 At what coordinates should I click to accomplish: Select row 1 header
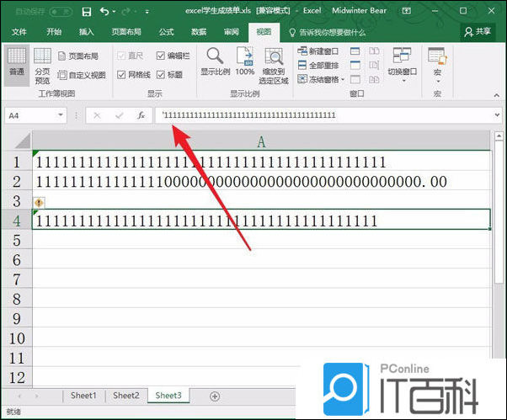[x=17, y=162]
